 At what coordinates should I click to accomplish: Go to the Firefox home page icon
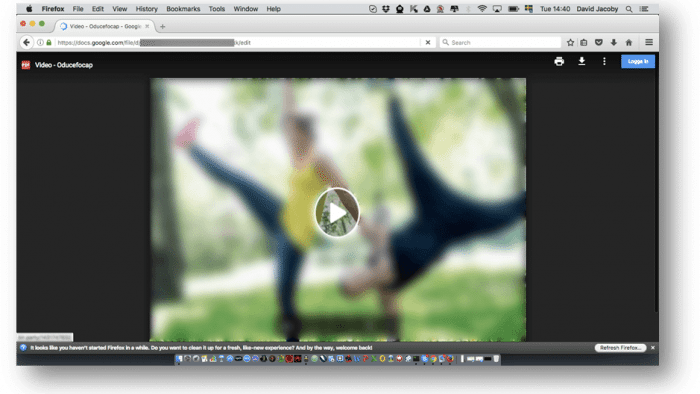point(629,42)
